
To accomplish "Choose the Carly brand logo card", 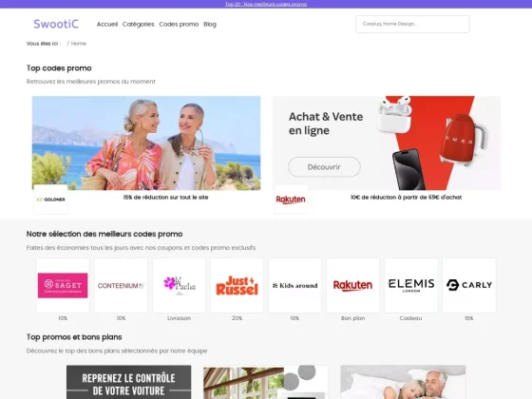I will click(469, 285).
